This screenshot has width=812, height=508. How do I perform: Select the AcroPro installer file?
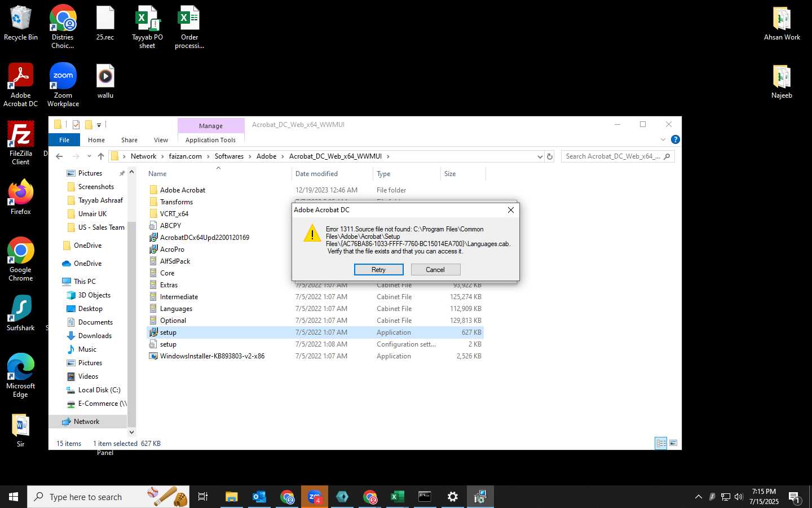click(172, 249)
